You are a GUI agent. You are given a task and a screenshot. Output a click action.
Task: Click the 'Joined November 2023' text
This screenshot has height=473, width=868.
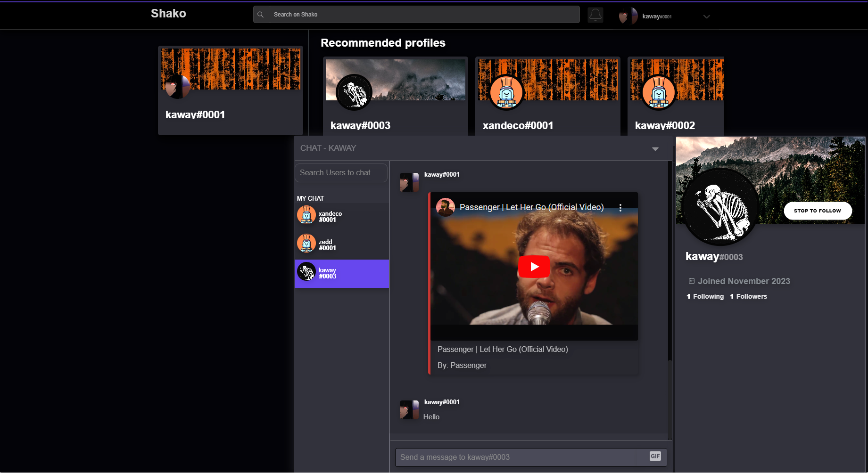744,281
